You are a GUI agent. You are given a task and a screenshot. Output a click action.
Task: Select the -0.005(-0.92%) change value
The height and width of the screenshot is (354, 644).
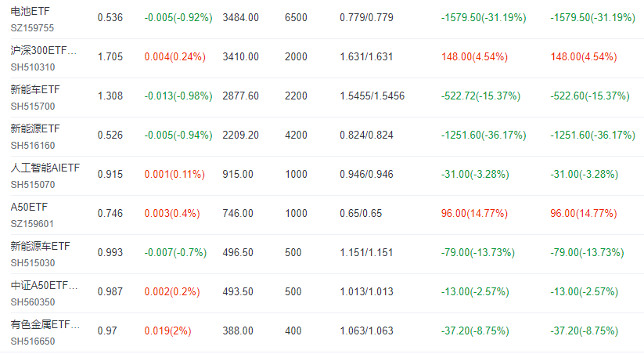click(x=178, y=18)
